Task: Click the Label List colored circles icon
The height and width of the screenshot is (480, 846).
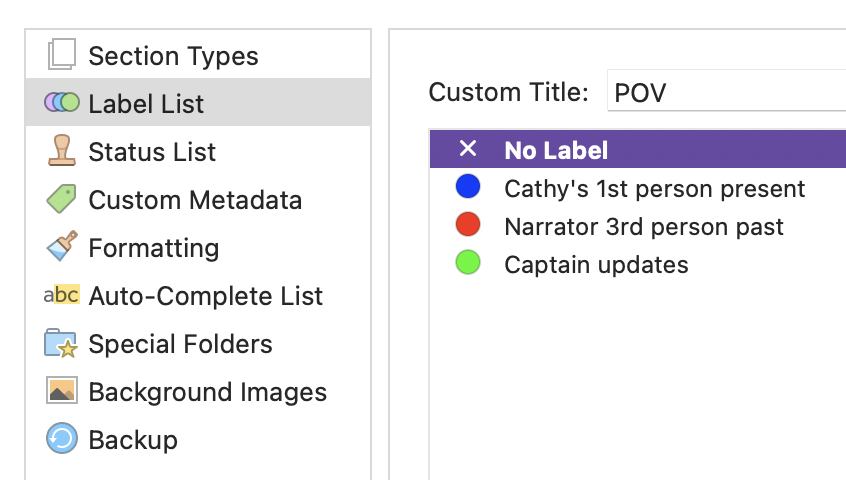Action: point(62,102)
